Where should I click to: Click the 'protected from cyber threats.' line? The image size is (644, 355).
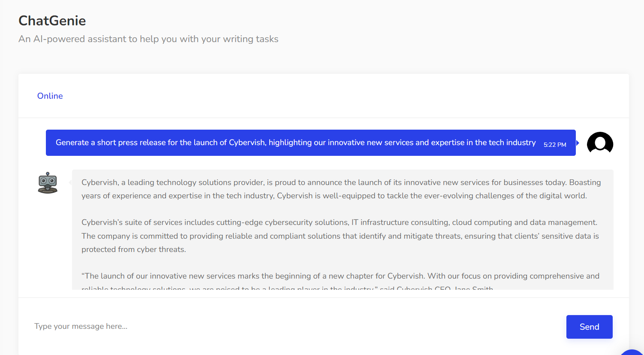(134, 249)
